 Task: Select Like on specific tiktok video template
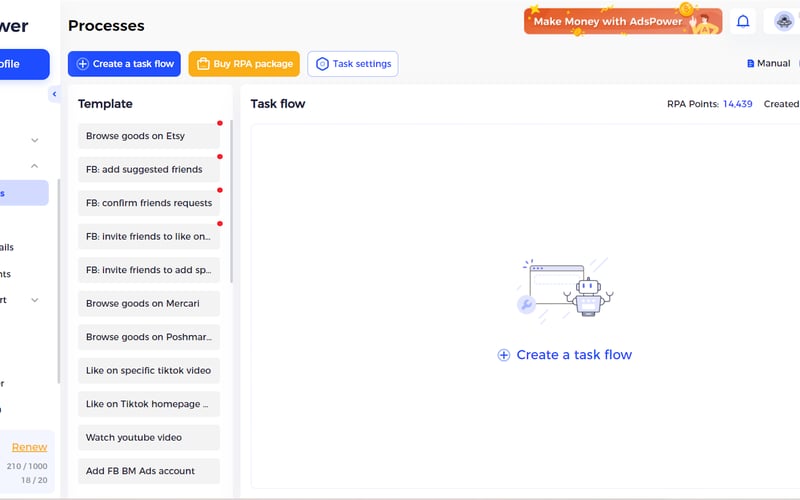click(x=149, y=370)
